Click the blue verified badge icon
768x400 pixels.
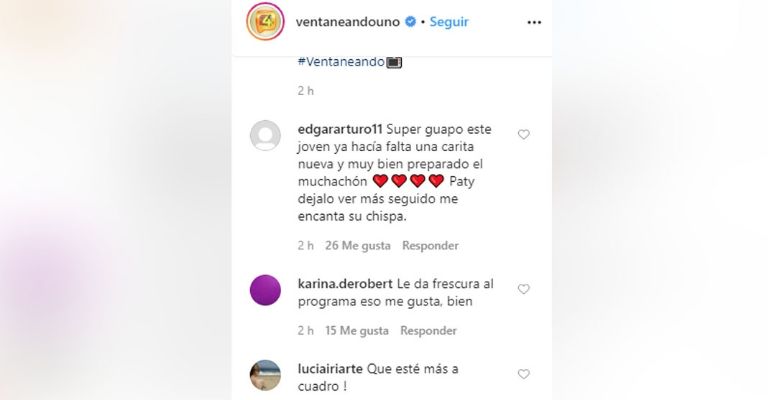(410, 22)
